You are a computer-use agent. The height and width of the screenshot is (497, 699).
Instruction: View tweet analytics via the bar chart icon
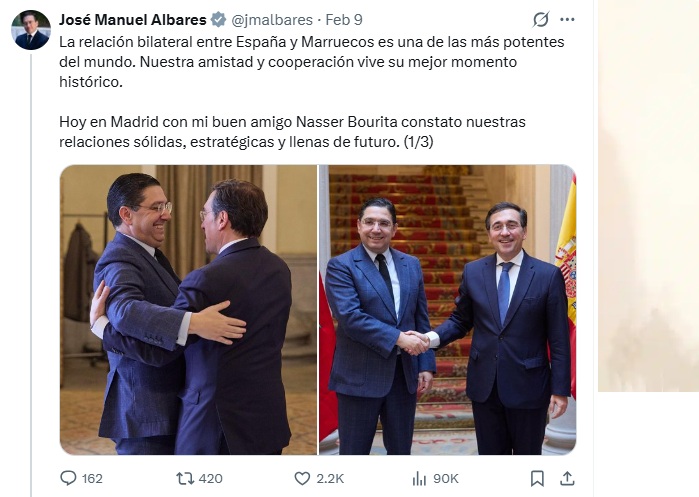pos(419,478)
